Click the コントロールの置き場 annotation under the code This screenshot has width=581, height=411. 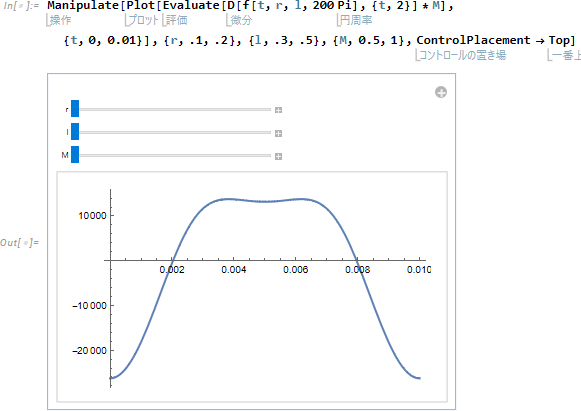462,55
